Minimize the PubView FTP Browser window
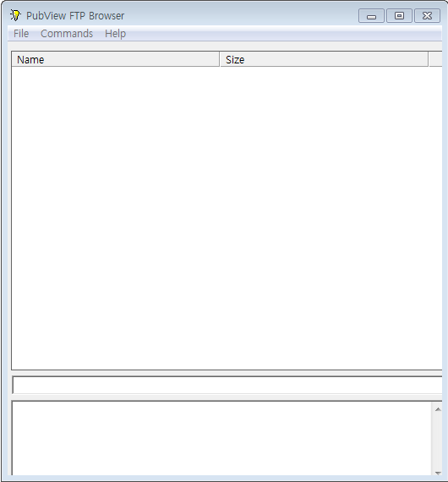The width and height of the screenshot is (448, 482). [x=371, y=16]
